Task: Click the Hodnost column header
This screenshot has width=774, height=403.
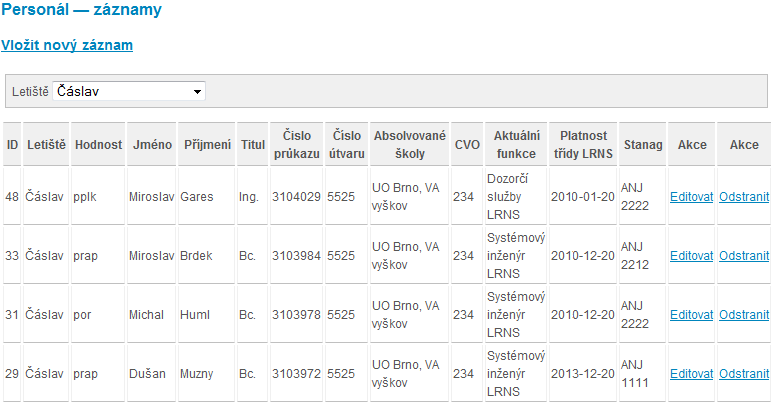Action: (x=98, y=144)
